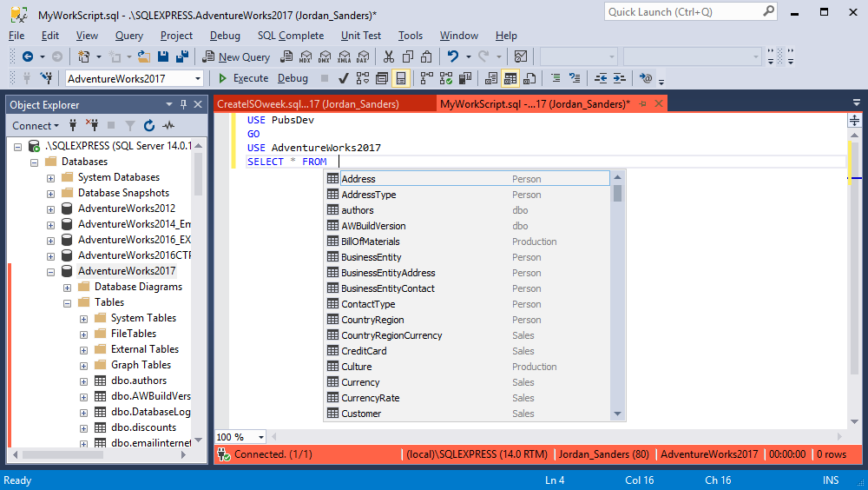Open an XMLA query icon
This screenshot has width=868, height=490.
[x=345, y=56]
